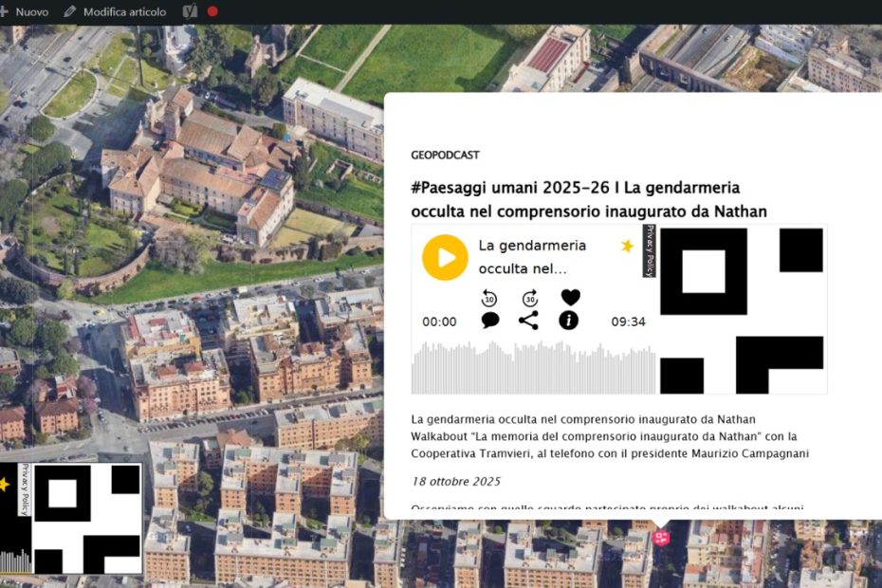This screenshot has height=588, width=882.
Task: Click the red status dot in admin bar
Action: click(x=212, y=11)
